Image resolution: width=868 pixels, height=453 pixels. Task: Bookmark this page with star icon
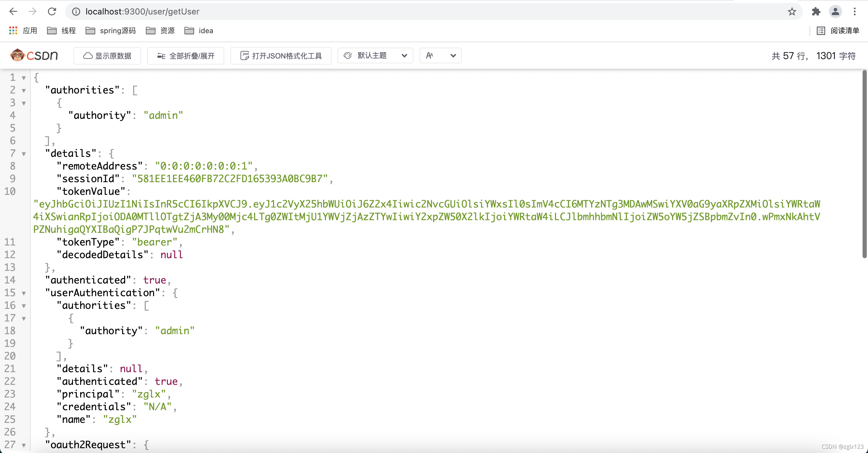pyautogui.click(x=792, y=11)
